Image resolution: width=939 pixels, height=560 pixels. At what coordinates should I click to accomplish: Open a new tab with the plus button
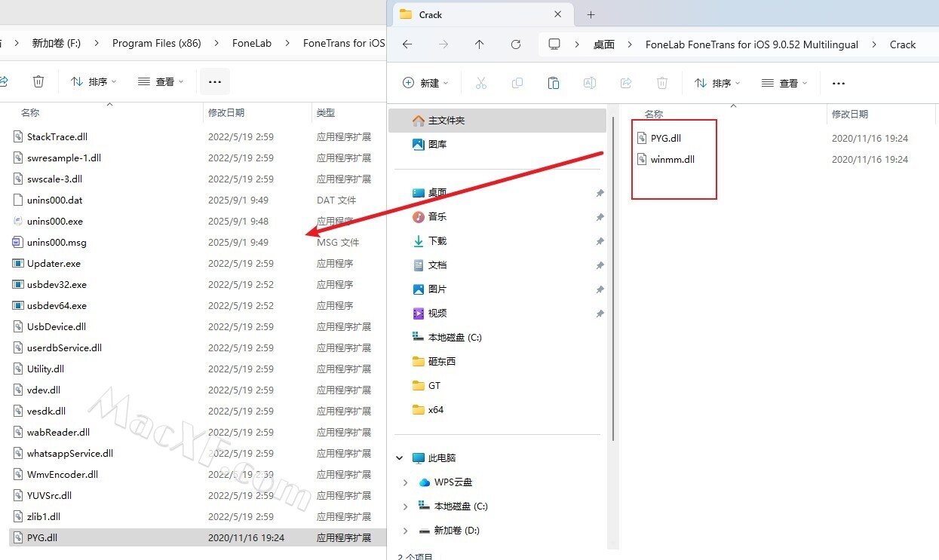591,14
